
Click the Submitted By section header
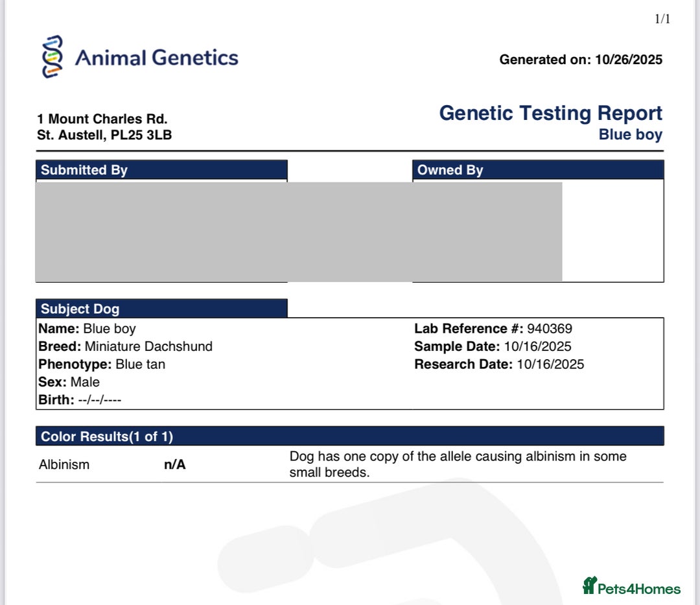pyautogui.click(x=84, y=170)
